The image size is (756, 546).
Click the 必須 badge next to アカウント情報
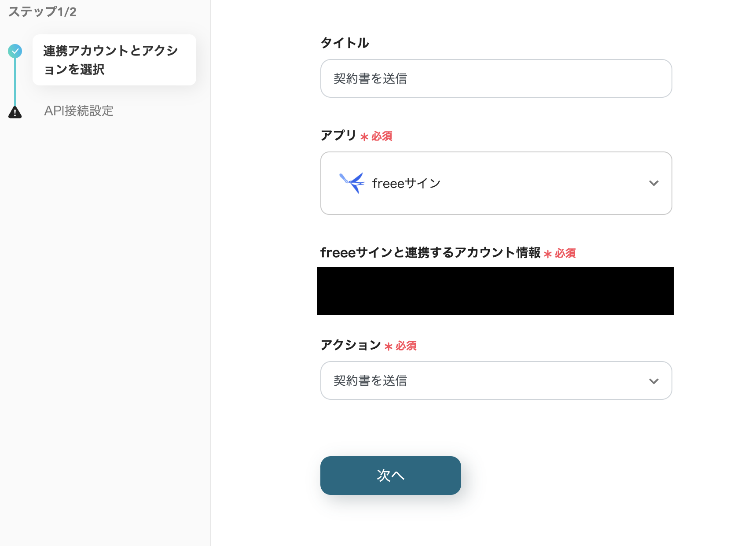tap(565, 254)
